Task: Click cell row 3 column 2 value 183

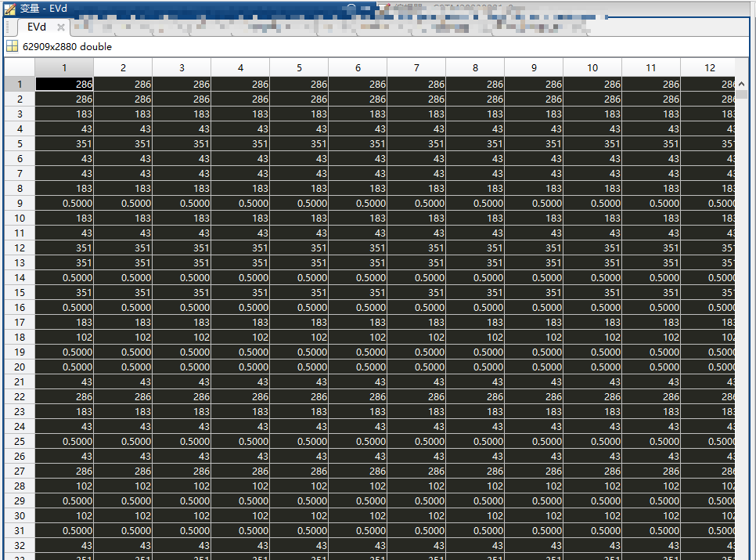Action: click(123, 114)
